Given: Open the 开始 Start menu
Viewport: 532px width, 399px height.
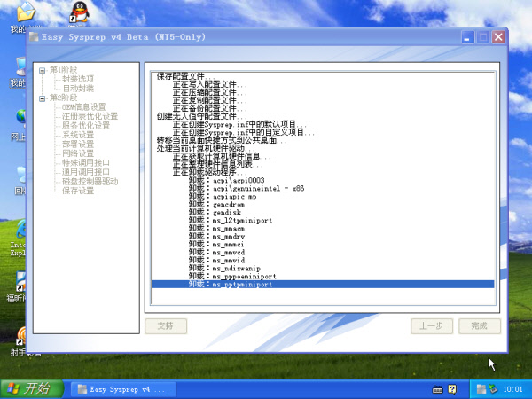Looking at the screenshot, I should pos(32,389).
